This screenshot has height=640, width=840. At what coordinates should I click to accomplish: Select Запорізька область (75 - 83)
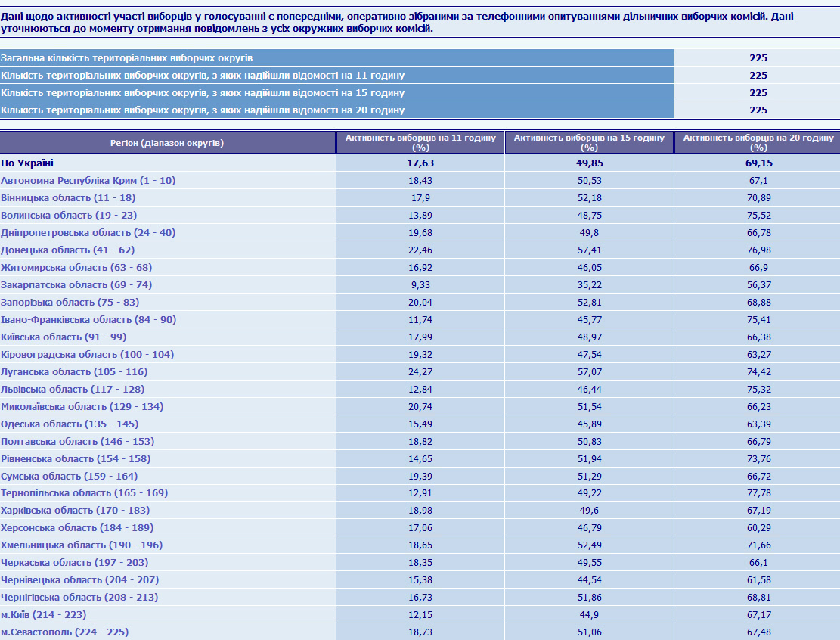70,303
